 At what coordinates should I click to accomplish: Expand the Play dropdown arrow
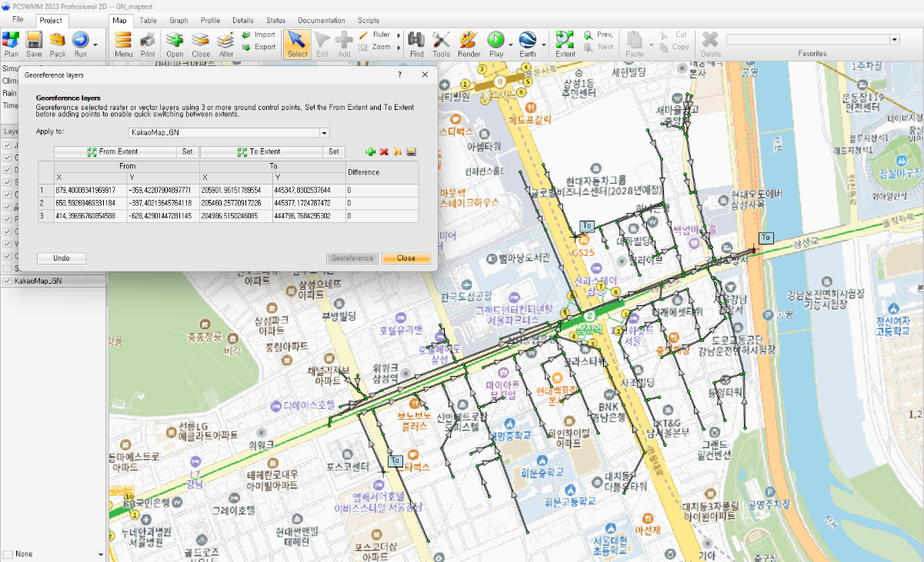(511, 45)
